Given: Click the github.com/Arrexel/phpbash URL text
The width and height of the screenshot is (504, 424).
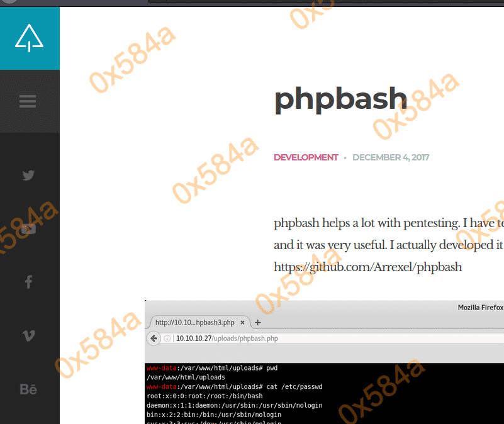Looking at the screenshot, I should coord(367,267).
